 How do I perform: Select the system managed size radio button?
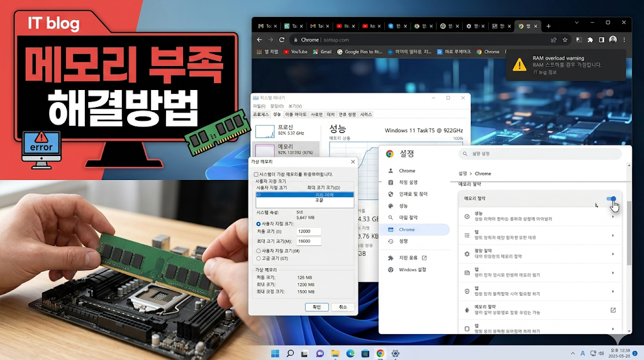(x=258, y=250)
